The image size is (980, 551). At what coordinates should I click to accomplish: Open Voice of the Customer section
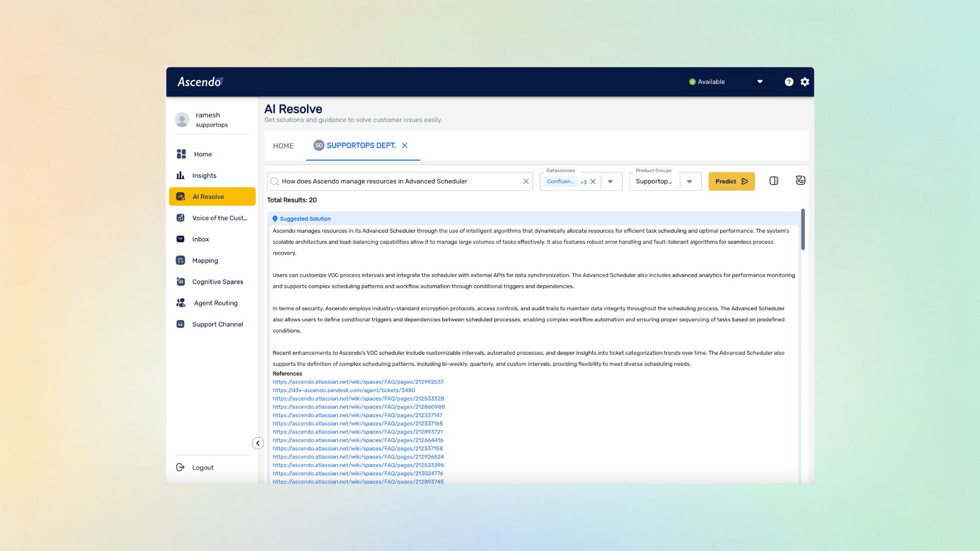pyautogui.click(x=219, y=218)
